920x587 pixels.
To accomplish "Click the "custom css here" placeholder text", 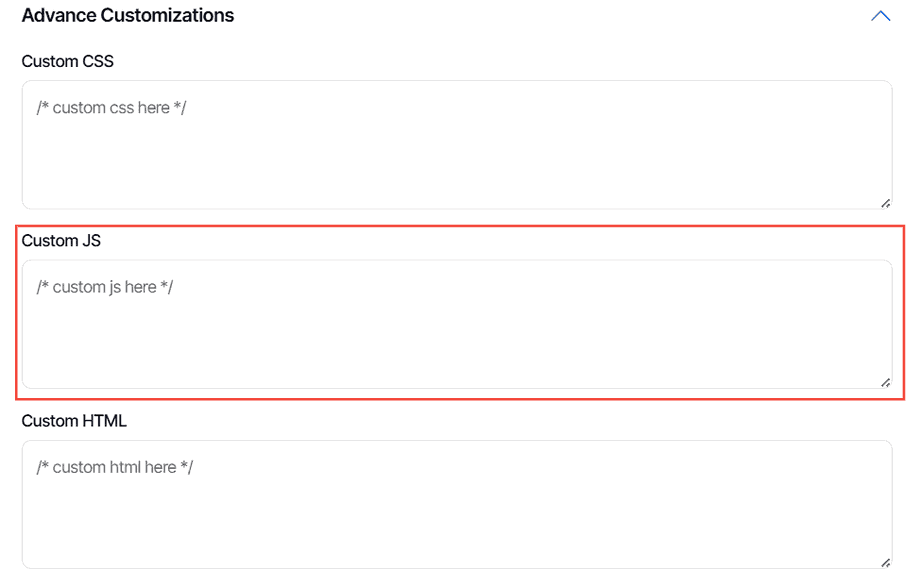I will [x=111, y=108].
